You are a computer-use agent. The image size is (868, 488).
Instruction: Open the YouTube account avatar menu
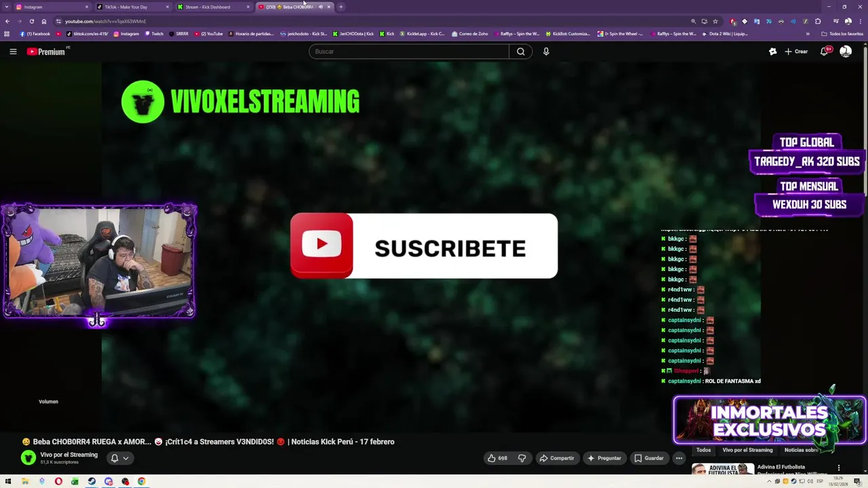(x=846, y=52)
